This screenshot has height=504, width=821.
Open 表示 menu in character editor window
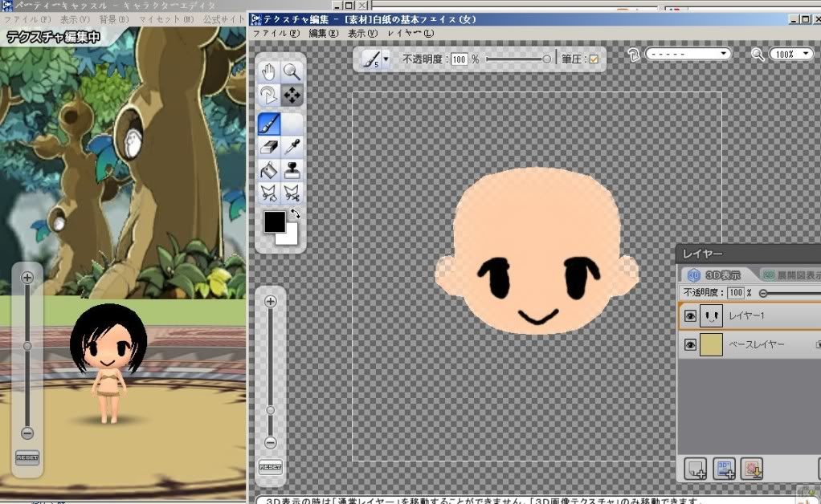point(75,19)
